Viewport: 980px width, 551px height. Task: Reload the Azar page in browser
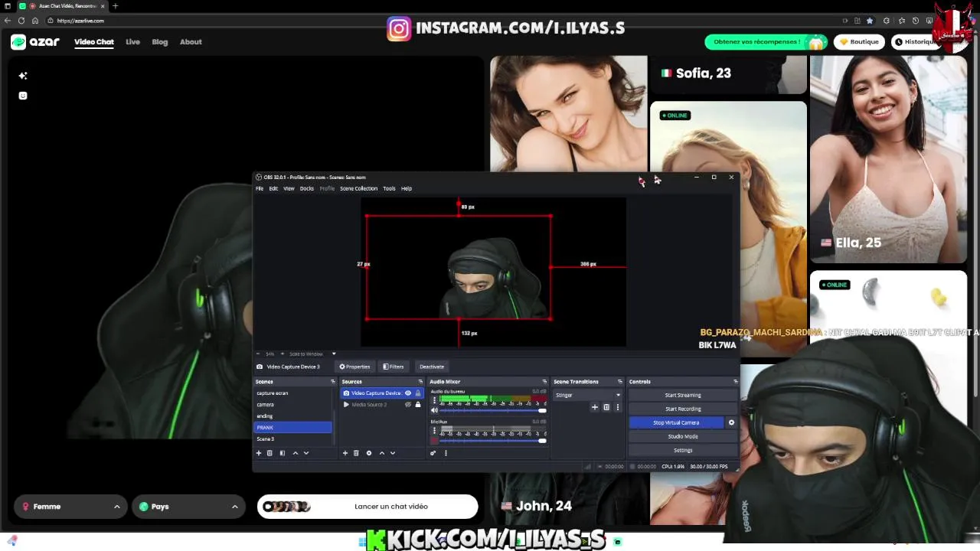(21, 21)
